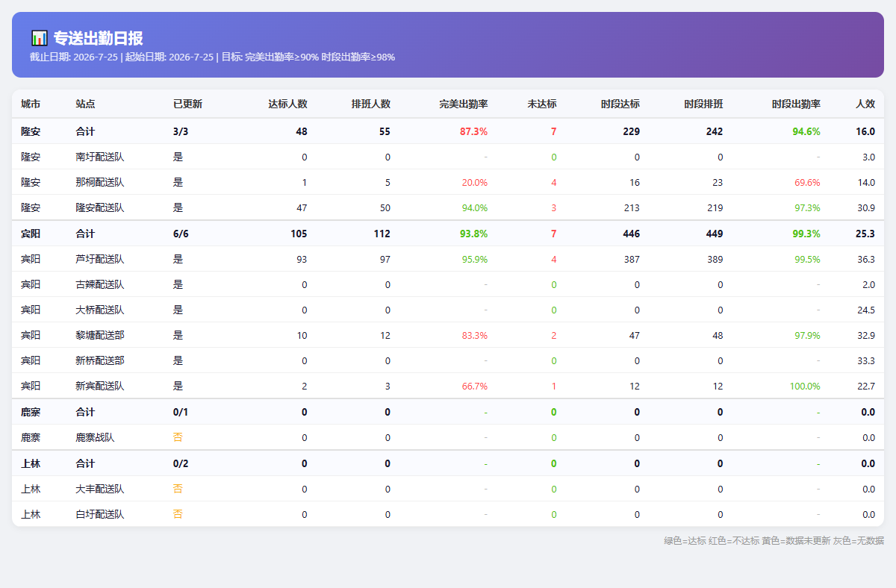
Task: Click the 95.9% value for 芦圩配送队
Action: pyautogui.click(x=475, y=259)
